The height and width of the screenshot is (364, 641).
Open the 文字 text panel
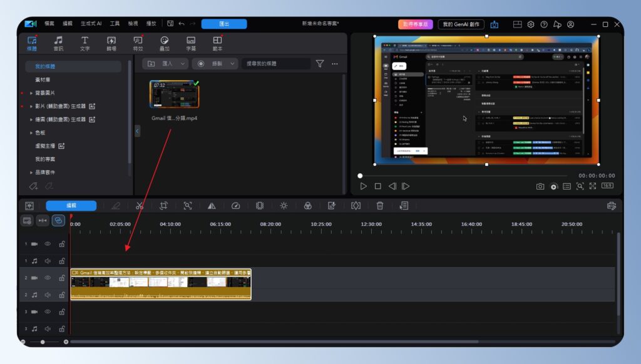[85, 43]
